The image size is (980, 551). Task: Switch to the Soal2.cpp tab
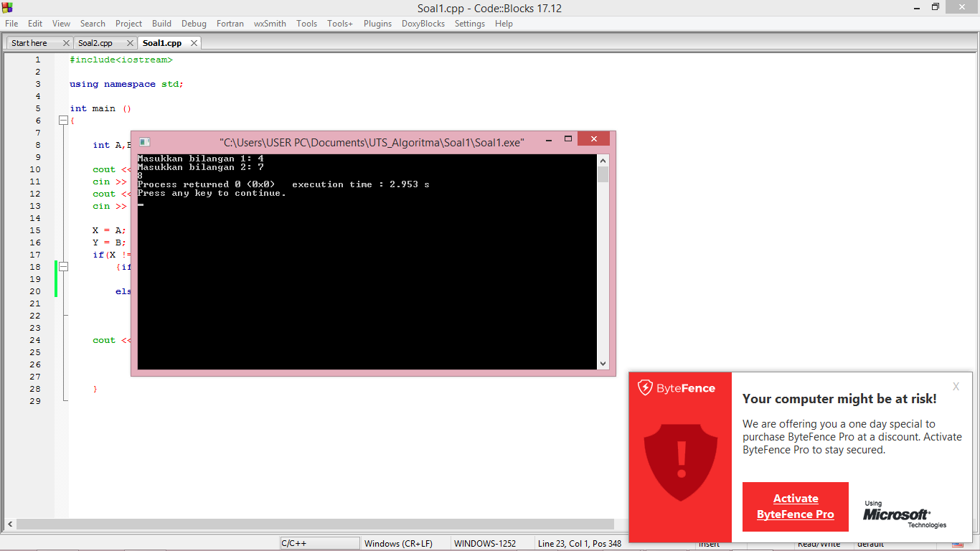coord(95,43)
